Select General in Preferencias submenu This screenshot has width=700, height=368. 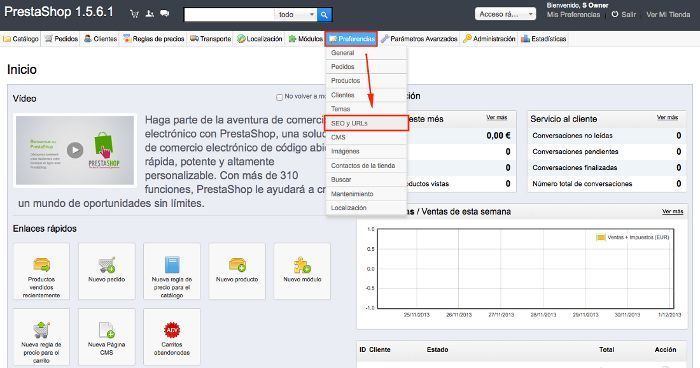click(366, 53)
